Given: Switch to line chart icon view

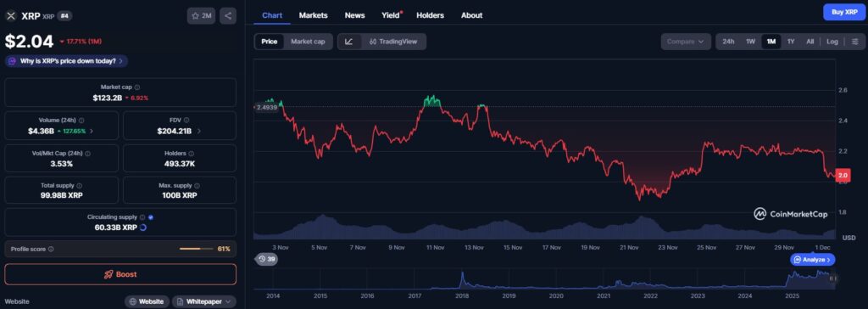Looking at the screenshot, I should [348, 42].
